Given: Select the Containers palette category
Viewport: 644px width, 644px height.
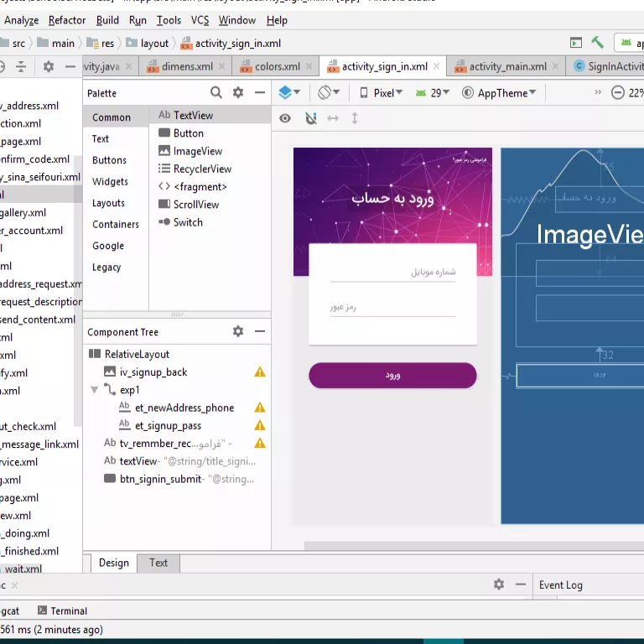Looking at the screenshot, I should click(x=116, y=224).
